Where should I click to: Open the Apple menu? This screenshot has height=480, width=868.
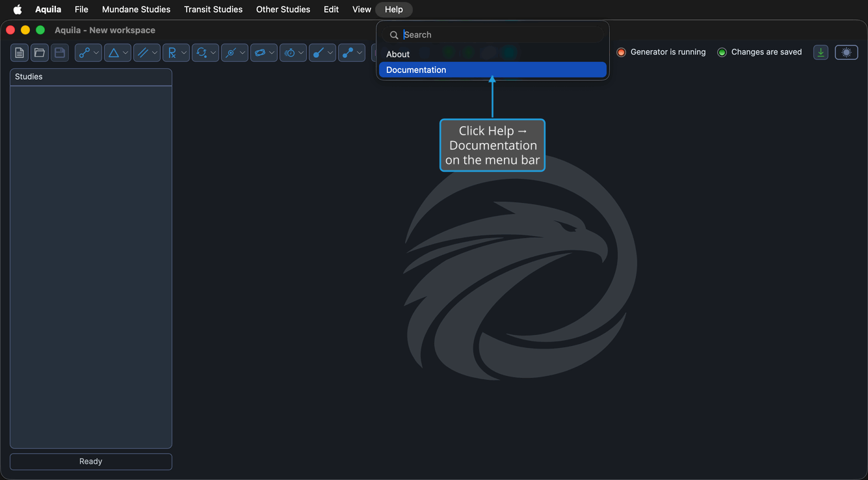18,9
